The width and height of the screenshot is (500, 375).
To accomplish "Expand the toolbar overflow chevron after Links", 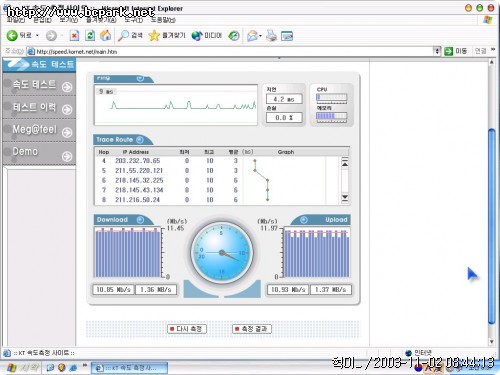I will pyautogui.click(x=493, y=50).
